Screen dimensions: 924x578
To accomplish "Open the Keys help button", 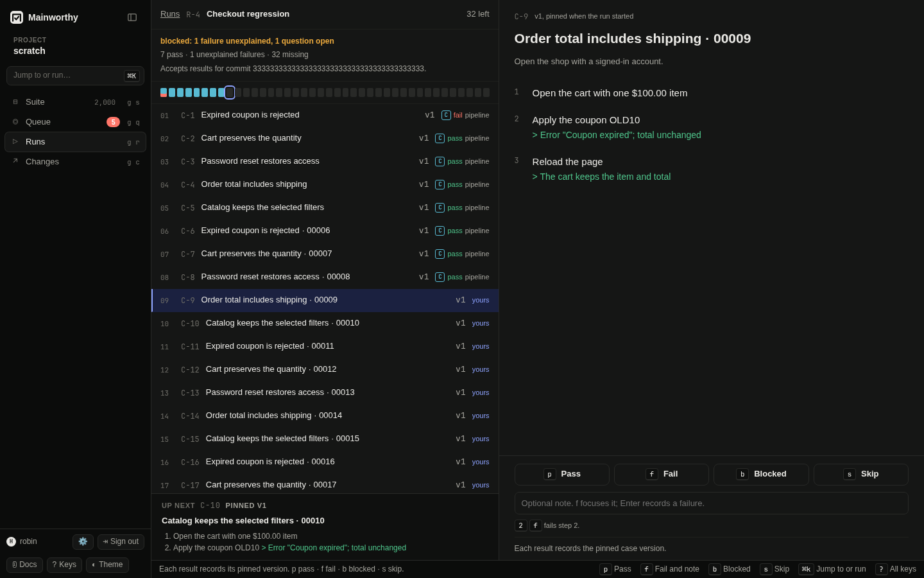I will click(x=64, y=565).
